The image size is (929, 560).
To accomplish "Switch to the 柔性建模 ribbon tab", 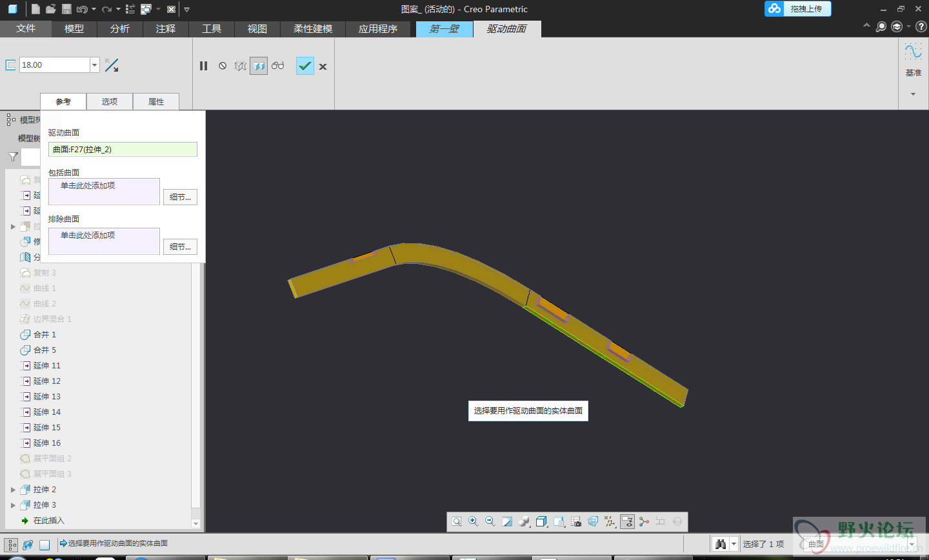I will point(313,29).
